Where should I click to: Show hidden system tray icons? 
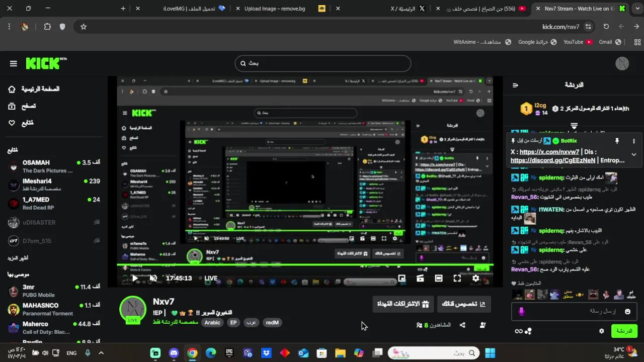101,353
